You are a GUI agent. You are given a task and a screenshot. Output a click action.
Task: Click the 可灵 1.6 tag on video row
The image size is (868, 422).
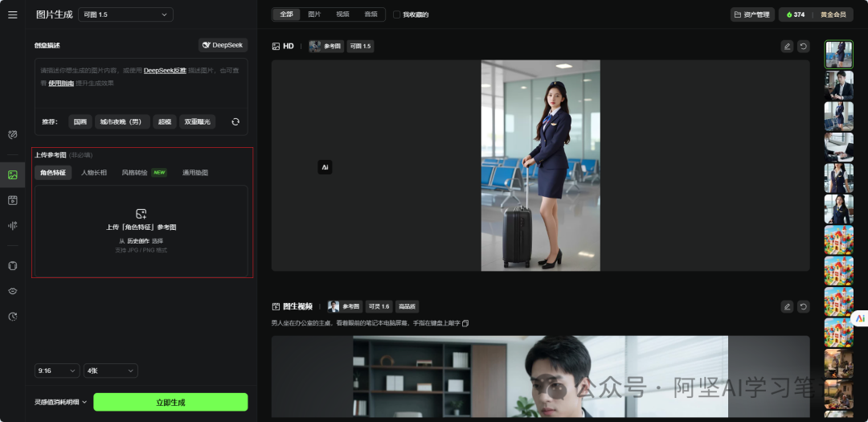(379, 306)
